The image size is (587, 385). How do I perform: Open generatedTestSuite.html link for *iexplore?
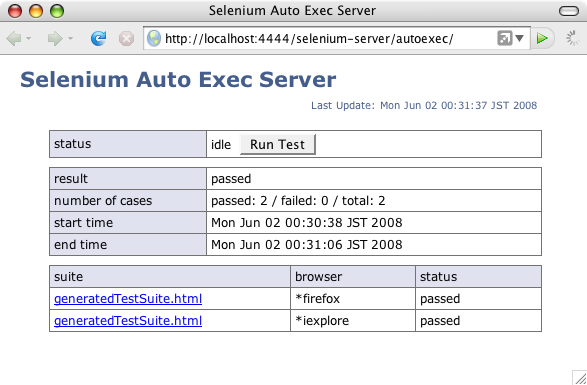coord(128,321)
